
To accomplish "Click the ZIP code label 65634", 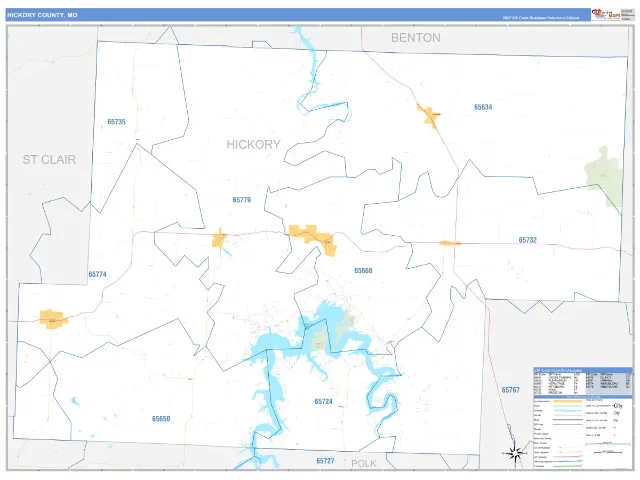I will pos(483,107).
